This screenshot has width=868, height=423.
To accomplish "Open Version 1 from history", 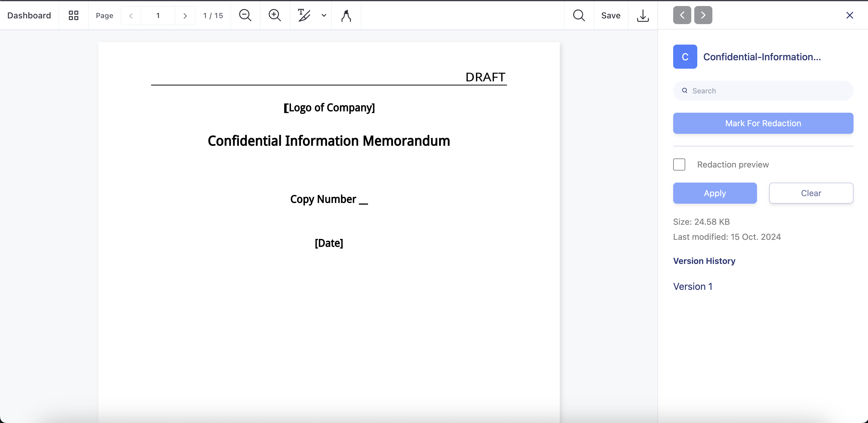I will (692, 287).
